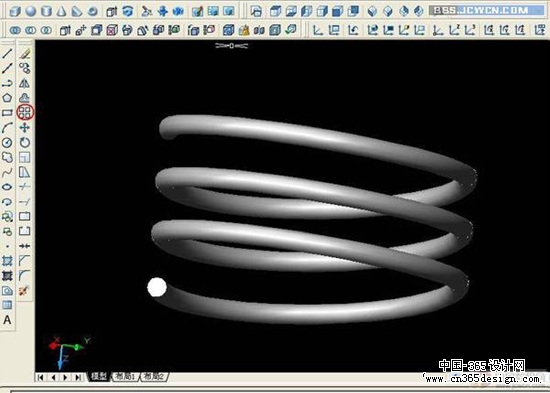Open the 布局2 layout tab

pos(154,377)
